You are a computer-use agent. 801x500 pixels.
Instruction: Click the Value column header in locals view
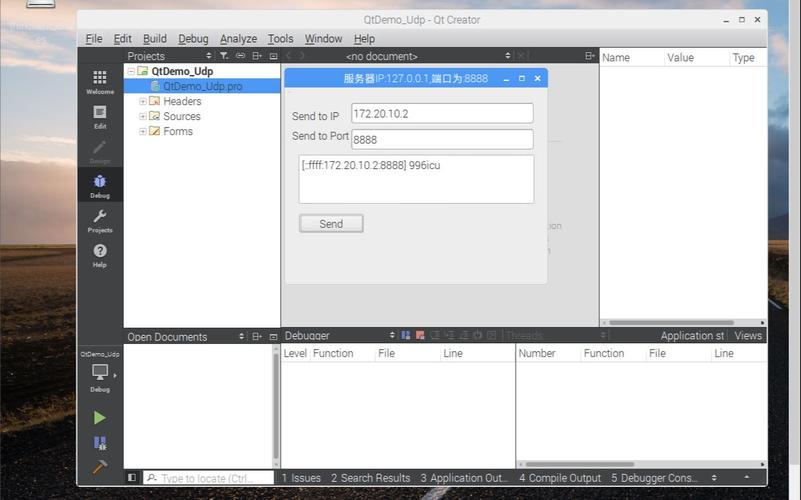(697, 58)
